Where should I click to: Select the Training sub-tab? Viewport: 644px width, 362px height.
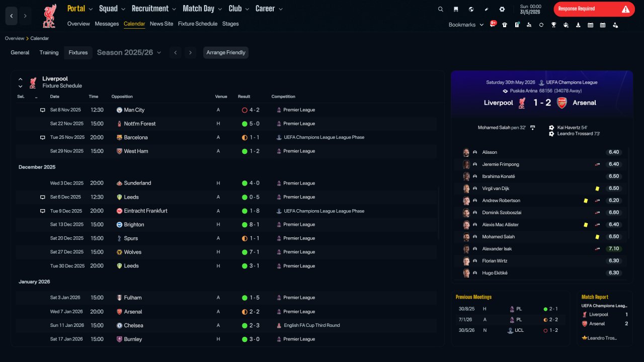coord(49,52)
